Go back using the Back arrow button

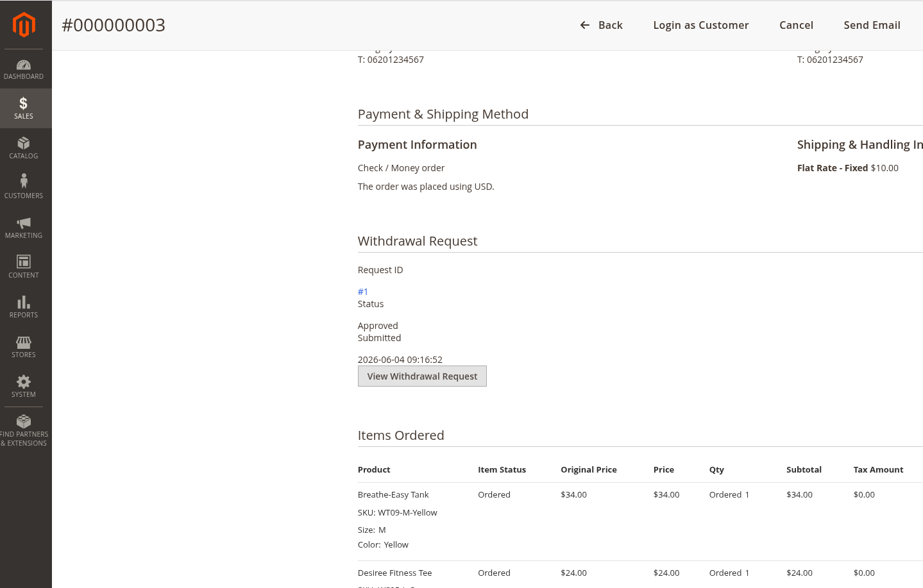point(601,25)
